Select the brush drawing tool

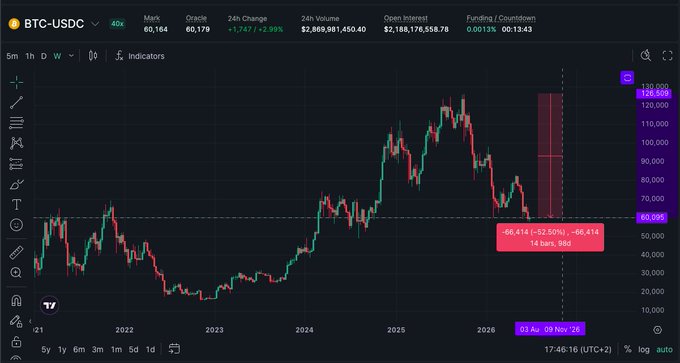pyautogui.click(x=16, y=184)
